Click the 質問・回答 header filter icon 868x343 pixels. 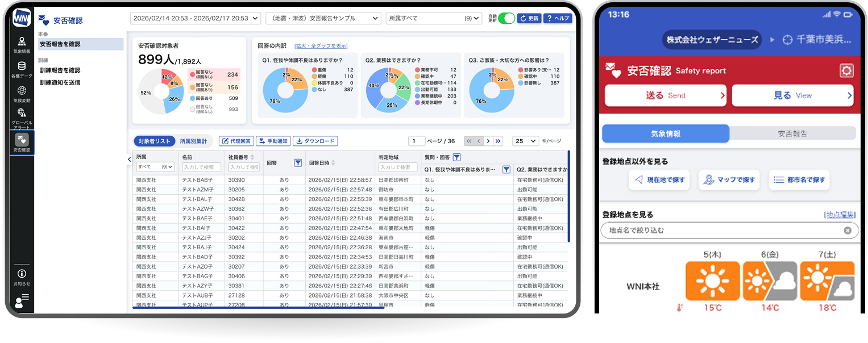pos(456,157)
